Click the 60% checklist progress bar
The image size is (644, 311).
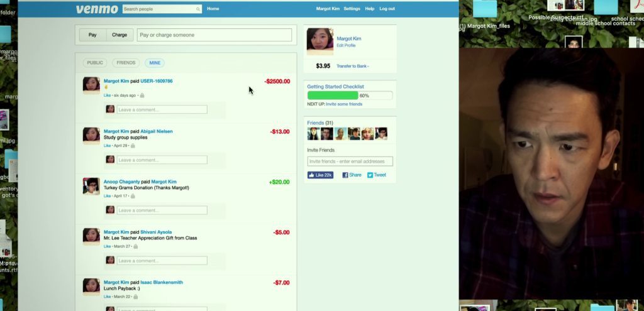350,95
